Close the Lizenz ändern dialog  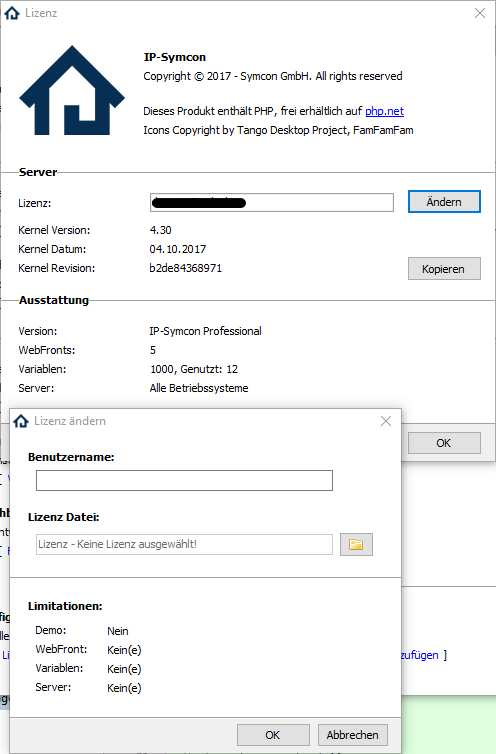pyautogui.click(x=386, y=421)
